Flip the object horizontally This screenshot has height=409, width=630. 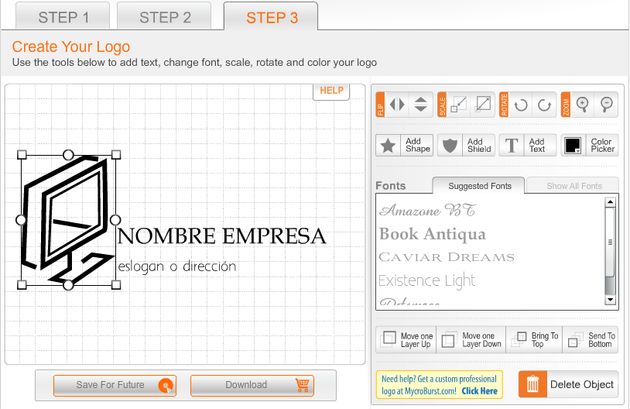[x=398, y=104]
